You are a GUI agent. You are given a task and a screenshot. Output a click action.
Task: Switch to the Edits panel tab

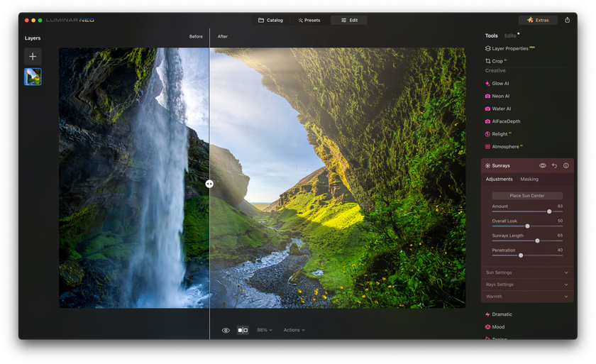[x=510, y=35]
